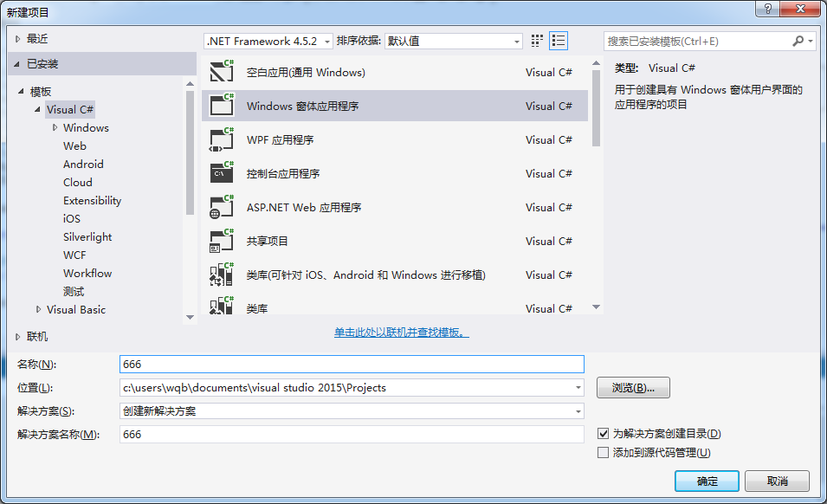Select 共享项目 template text

pyautogui.click(x=268, y=241)
